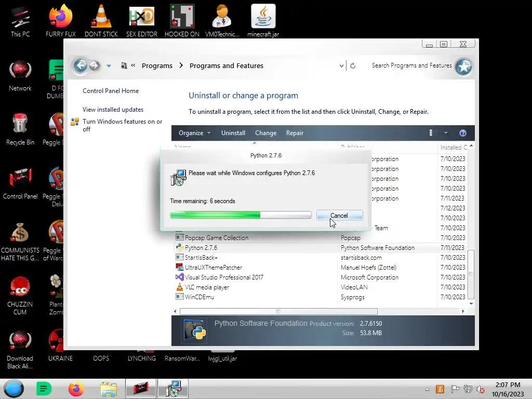Open File Explorer from the taskbar
532x399 pixels.
point(109,389)
